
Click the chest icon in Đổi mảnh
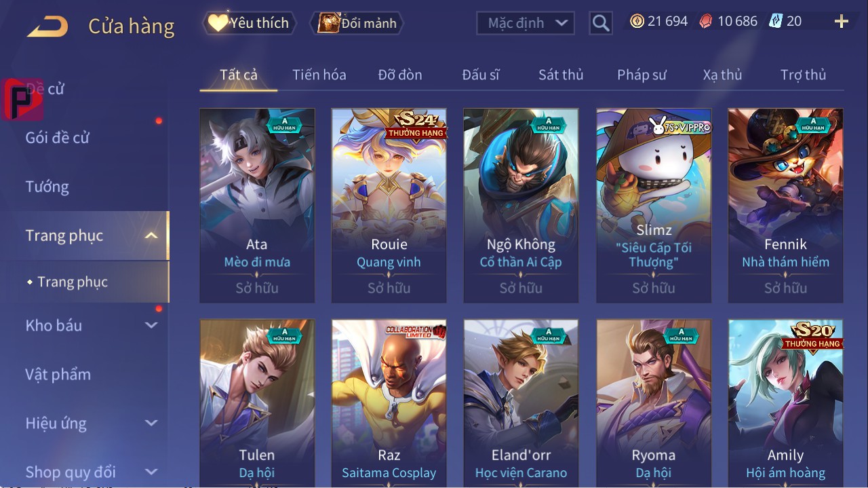328,23
